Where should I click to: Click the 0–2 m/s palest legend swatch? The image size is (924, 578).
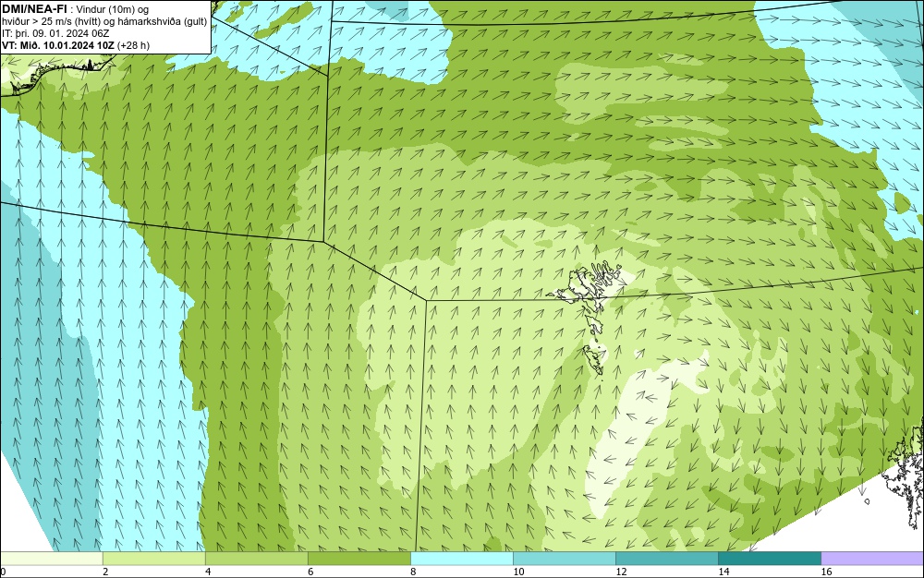[52, 559]
